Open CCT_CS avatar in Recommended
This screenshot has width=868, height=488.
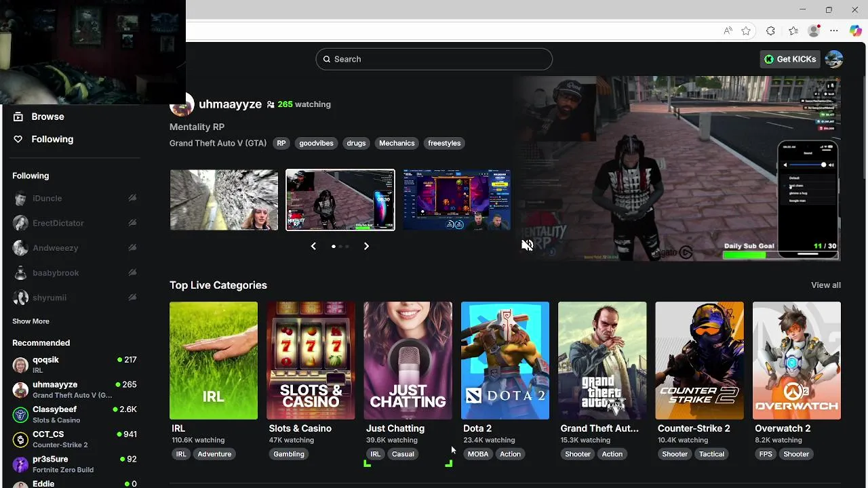coord(20,440)
